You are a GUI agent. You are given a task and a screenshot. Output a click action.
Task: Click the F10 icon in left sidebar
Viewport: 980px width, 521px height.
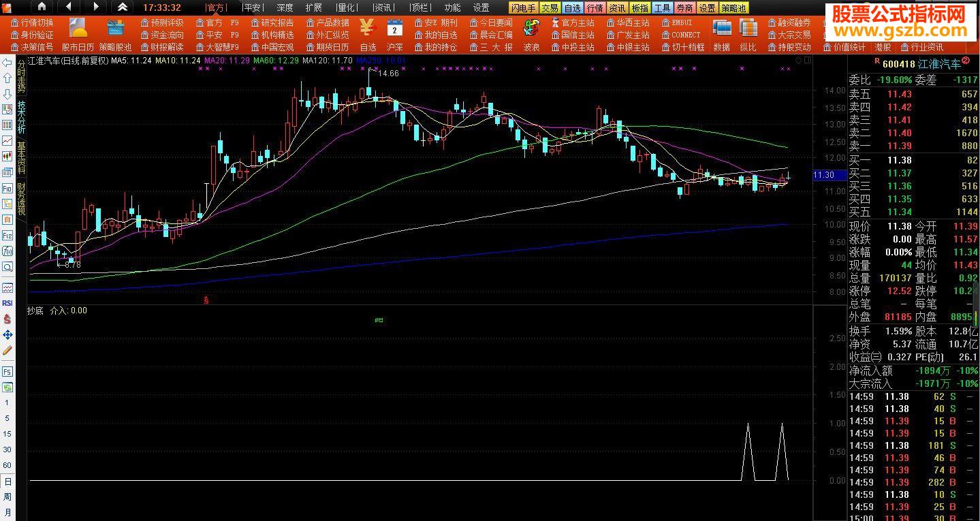pyautogui.click(x=7, y=188)
